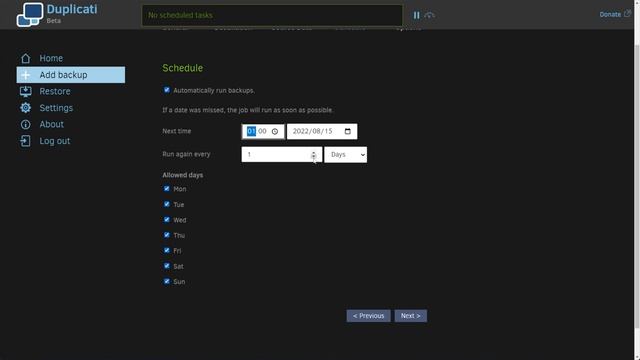Pause the scheduler with the pause icon
Viewport: 640px width, 360px height.
pyautogui.click(x=416, y=15)
